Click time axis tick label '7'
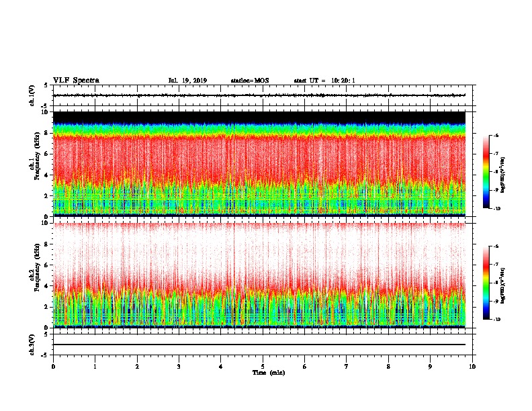 (347, 367)
